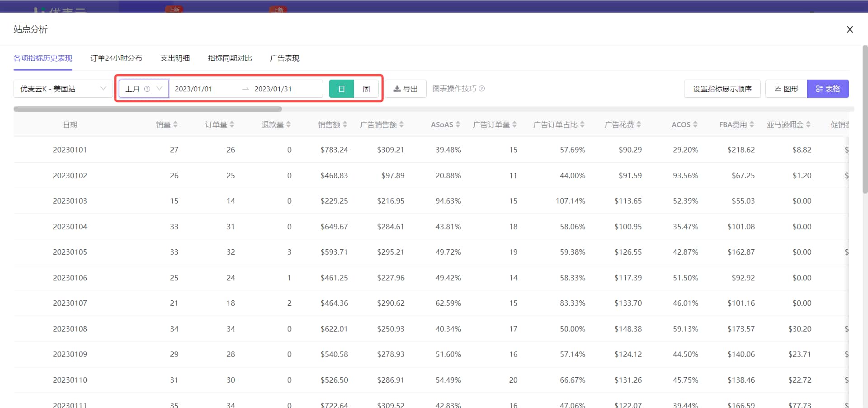The width and height of the screenshot is (868, 408).
Task: Close the 站点分析 dialog
Action: (x=850, y=29)
